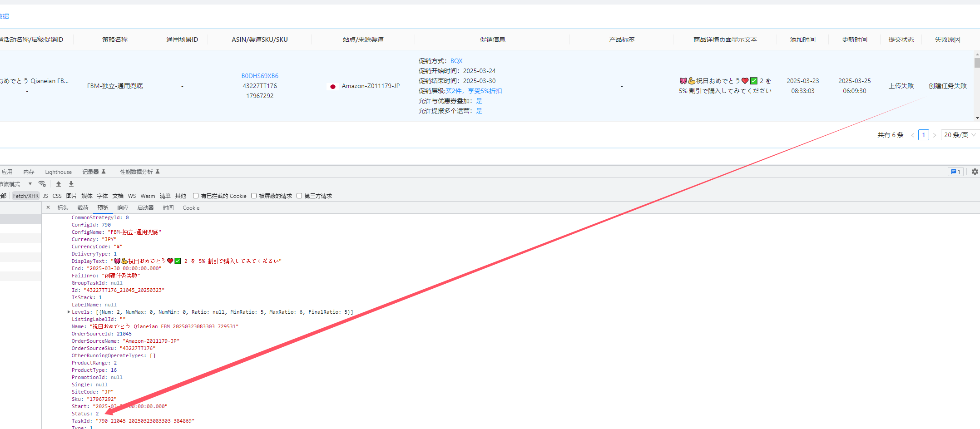Filter requests by JS type
This screenshot has width=980, height=429.
(45, 196)
